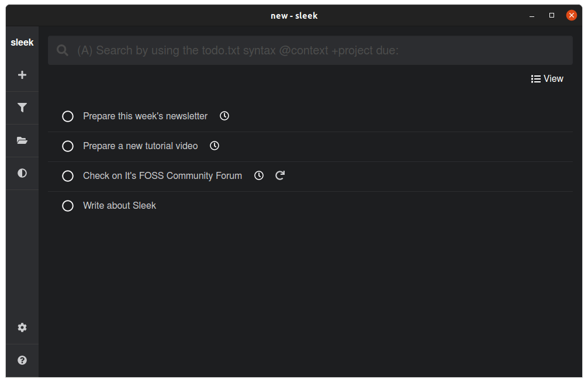
Task: Click the clock icon on the Forum todo
Action: pyautogui.click(x=258, y=175)
